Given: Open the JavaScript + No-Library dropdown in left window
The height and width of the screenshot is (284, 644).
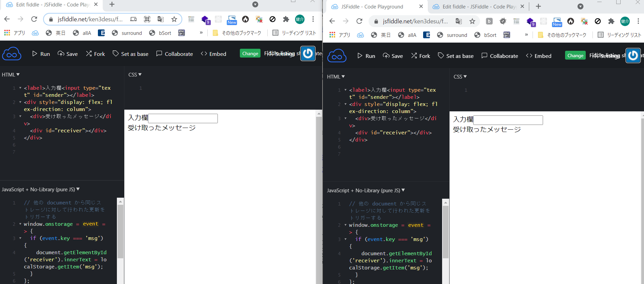Looking at the screenshot, I should (x=41, y=190).
